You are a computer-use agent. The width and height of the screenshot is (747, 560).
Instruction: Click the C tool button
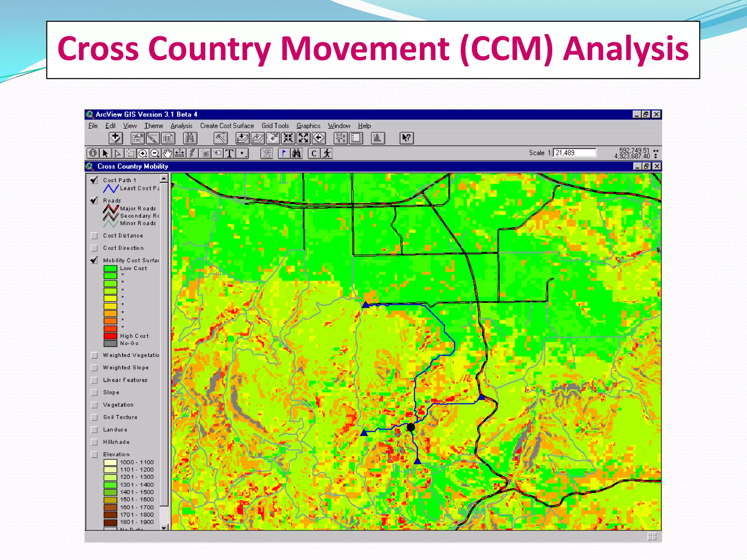point(314,153)
